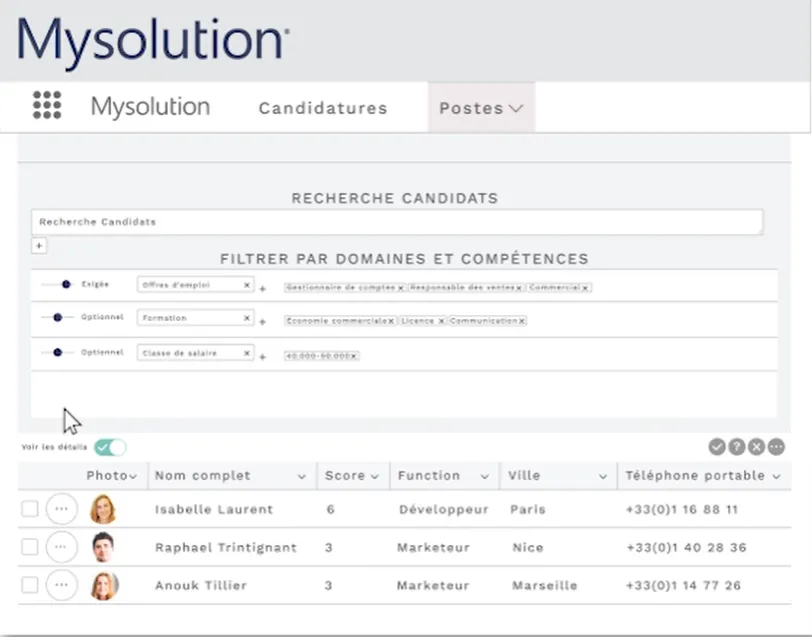The width and height of the screenshot is (812, 637).
Task: Open the ellipsis options icon above the results
Action: coord(777,447)
